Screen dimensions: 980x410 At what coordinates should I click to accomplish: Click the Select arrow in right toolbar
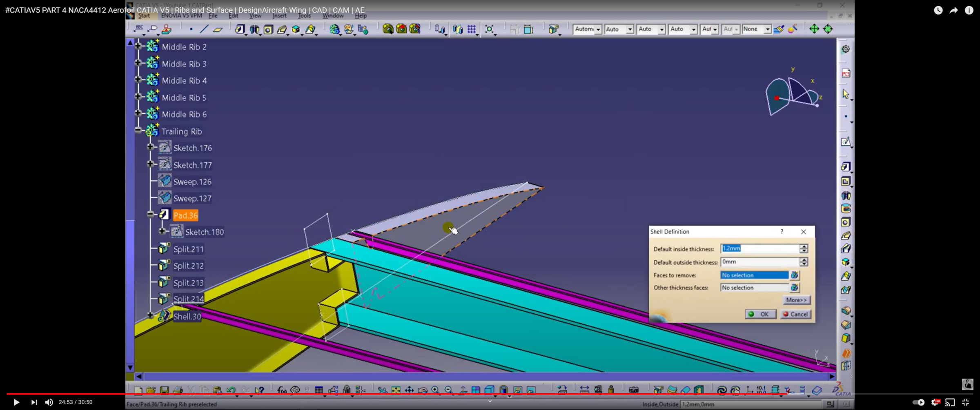pos(846,94)
